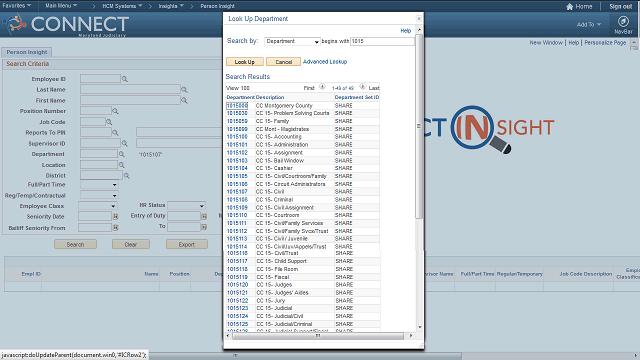The height and width of the screenshot is (360, 640).
Task: Select department 1015122 CC 15- Jury
Action: click(x=238, y=300)
